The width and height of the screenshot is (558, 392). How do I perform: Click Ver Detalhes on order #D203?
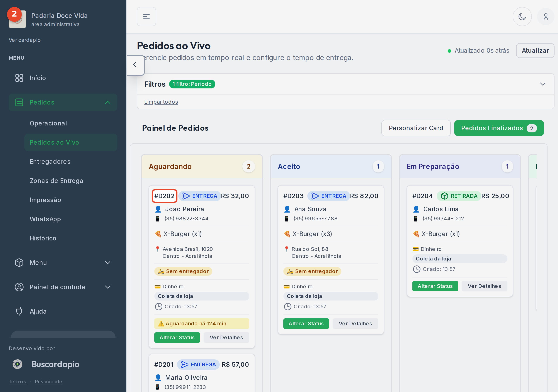click(355, 324)
